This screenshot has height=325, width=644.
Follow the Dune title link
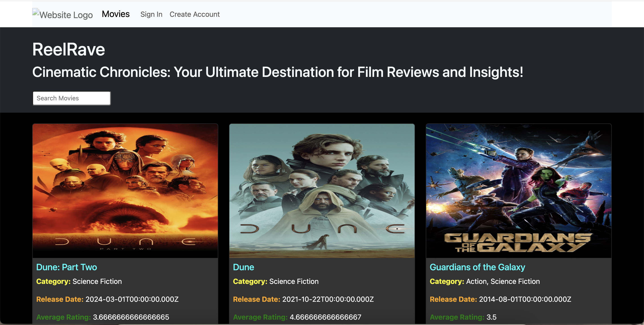(244, 267)
